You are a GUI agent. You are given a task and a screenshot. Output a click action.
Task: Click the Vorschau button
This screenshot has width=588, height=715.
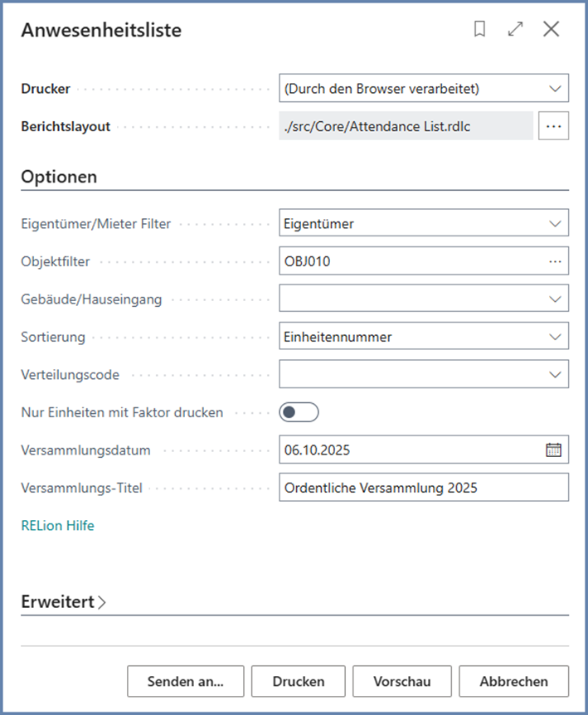click(402, 682)
